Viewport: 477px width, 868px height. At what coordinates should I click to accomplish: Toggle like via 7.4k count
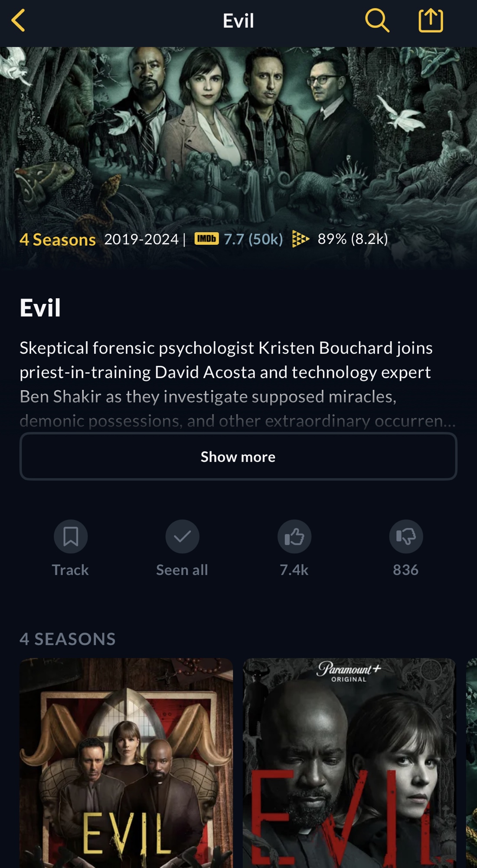point(294,570)
